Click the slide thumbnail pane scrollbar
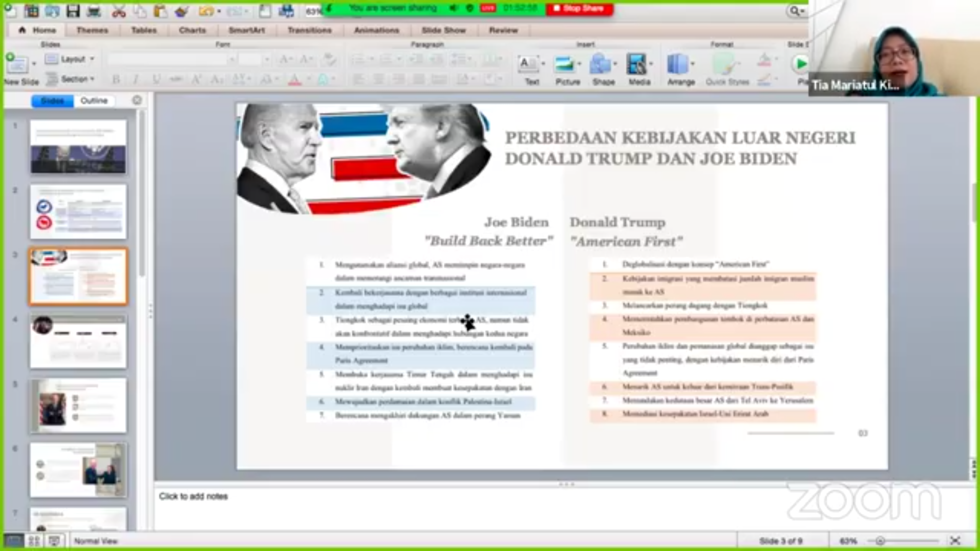Screen dimensions: 980x551 [x=142, y=193]
